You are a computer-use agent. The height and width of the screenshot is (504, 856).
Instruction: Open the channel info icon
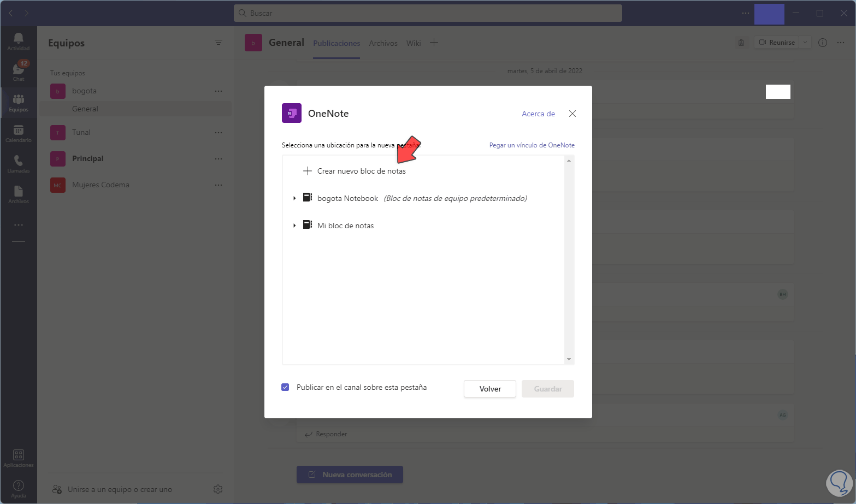823,43
